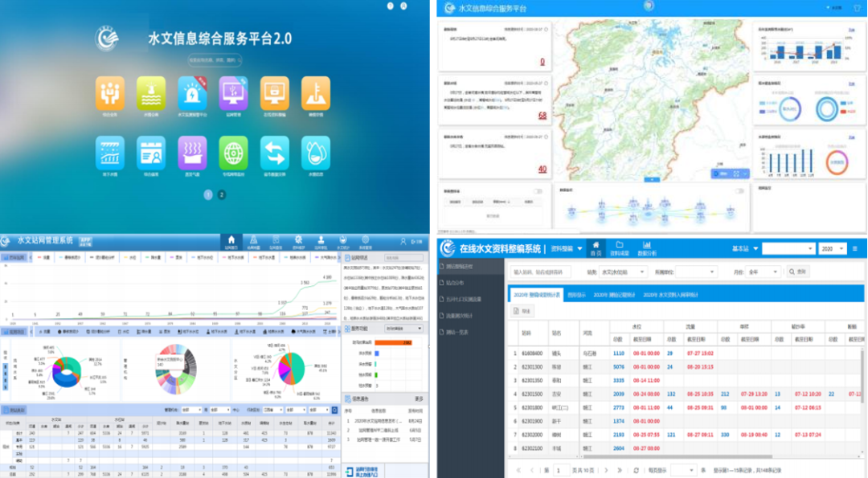Toggle the switch above the lower-left platform panel
This screenshot has height=478, width=868.
[x=537, y=191]
